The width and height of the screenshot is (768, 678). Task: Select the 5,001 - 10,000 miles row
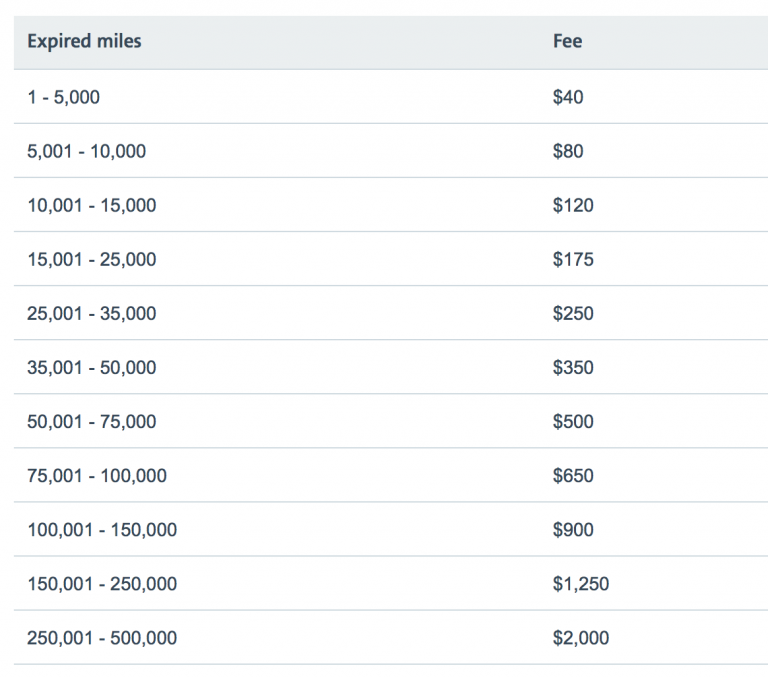(x=86, y=152)
